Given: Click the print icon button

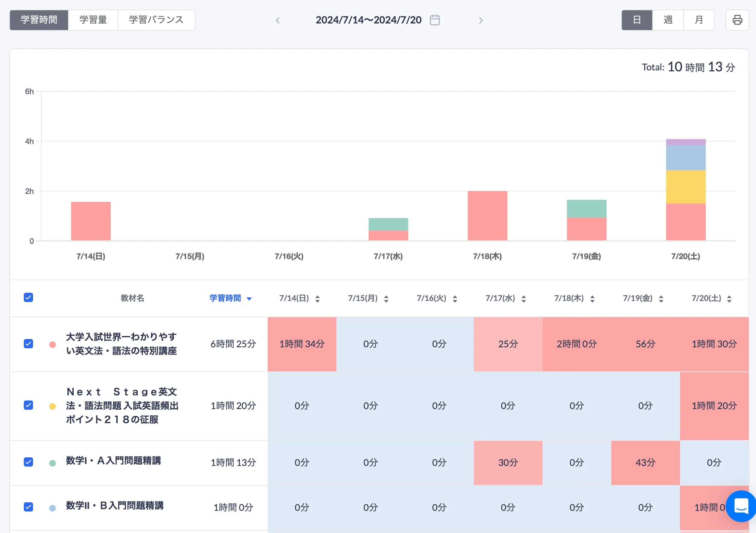Looking at the screenshot, I should tap(737, 20).
